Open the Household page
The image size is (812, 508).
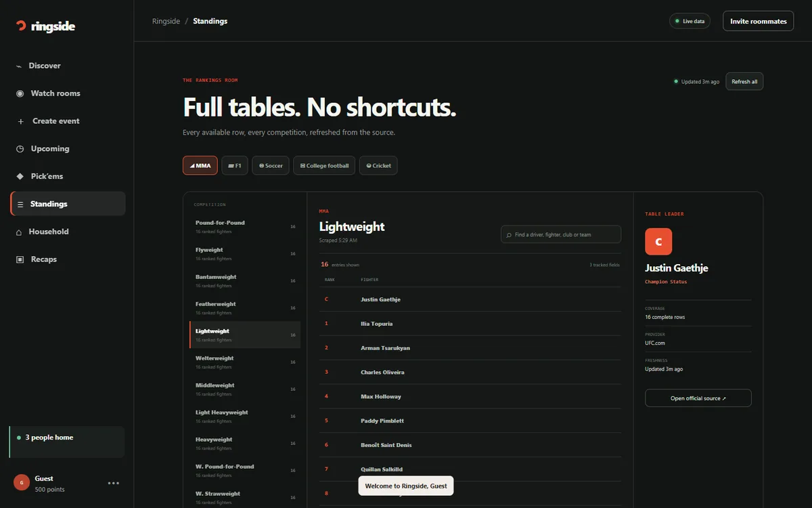pos(68,232)
